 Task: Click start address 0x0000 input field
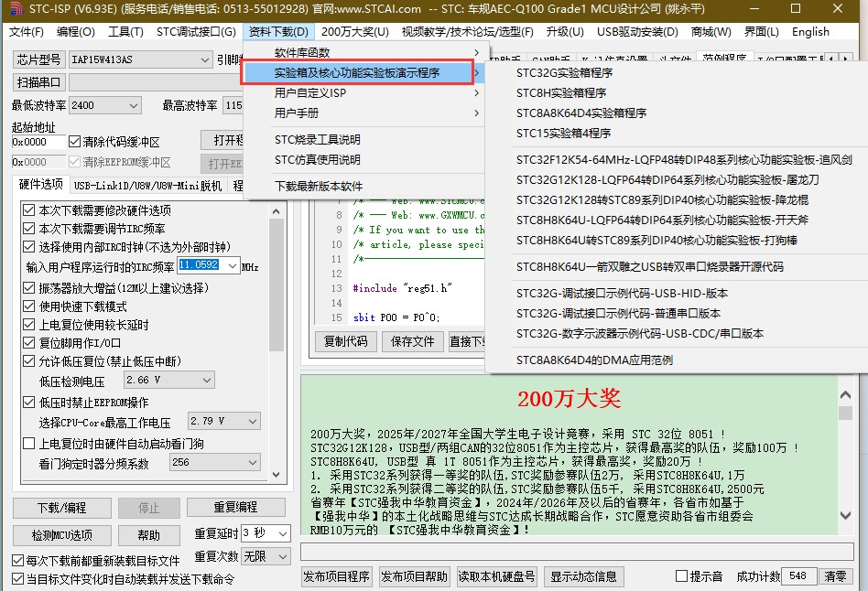coord(38,142)
